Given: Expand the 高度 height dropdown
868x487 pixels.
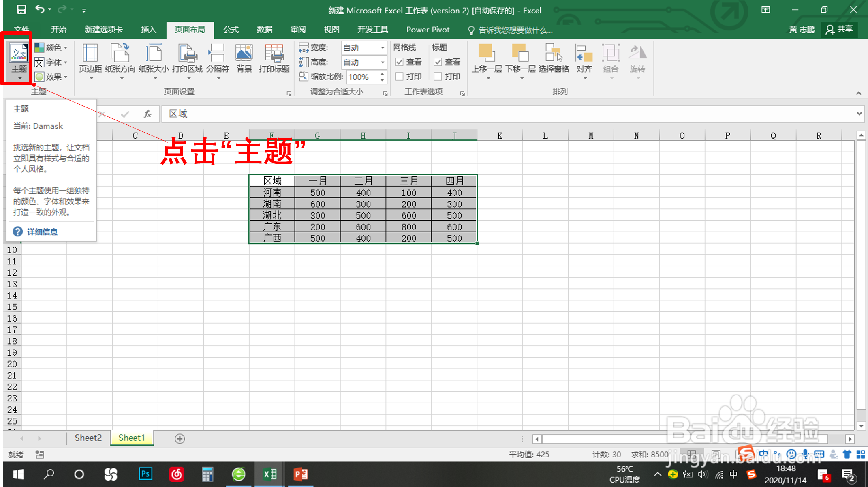Looking at the screenshot, I should tap(382, 62).
